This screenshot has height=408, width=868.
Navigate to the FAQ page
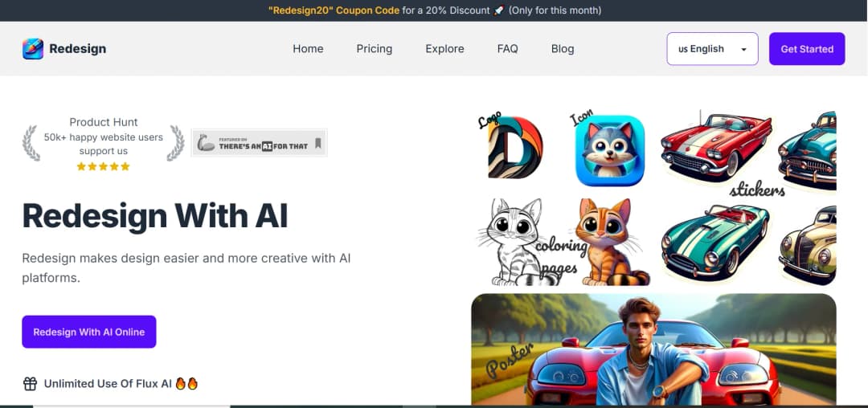tap(507, 49)
